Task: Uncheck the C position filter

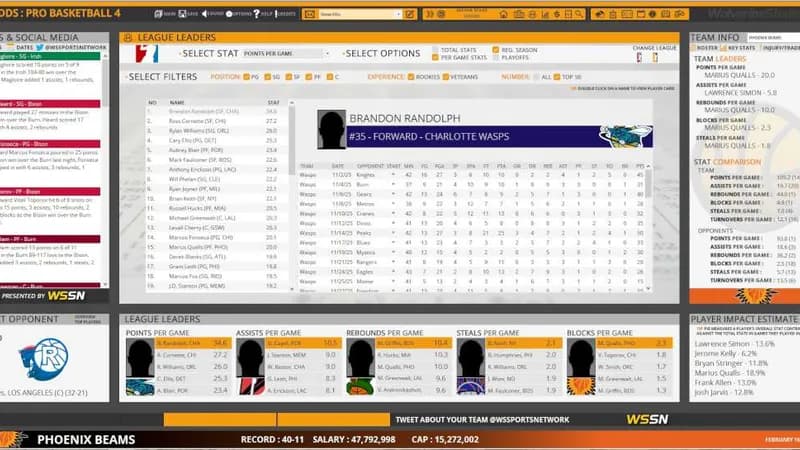Action: [330, 77]
